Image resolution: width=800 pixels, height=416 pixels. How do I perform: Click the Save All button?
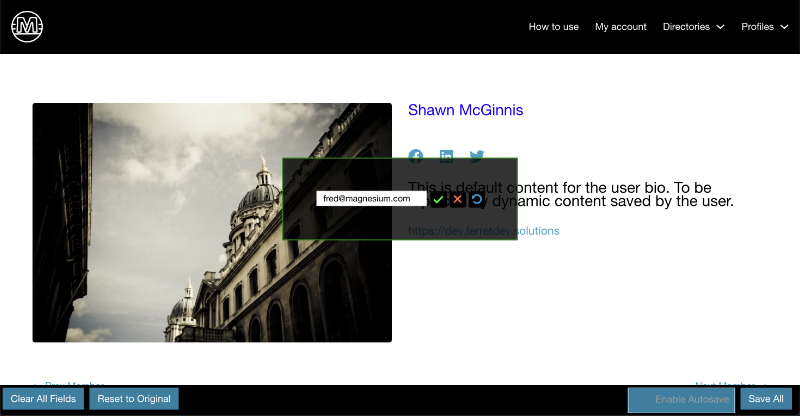(x=765, y=399)
